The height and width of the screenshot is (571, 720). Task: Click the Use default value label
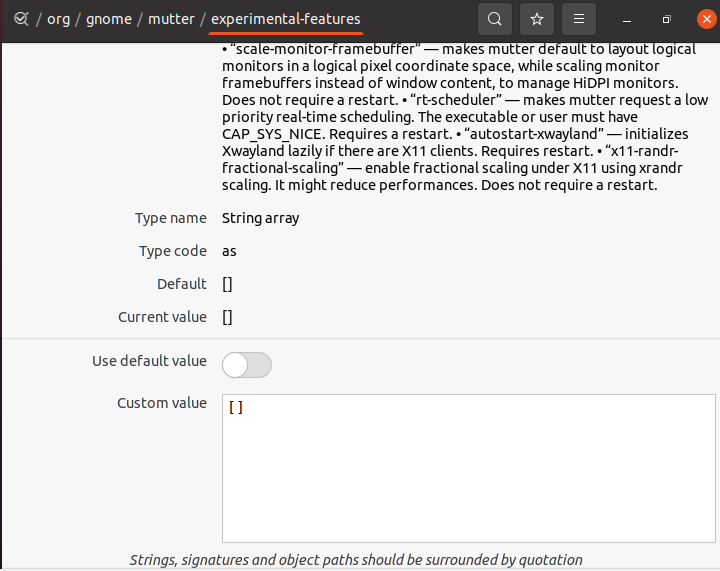[149, 361]
